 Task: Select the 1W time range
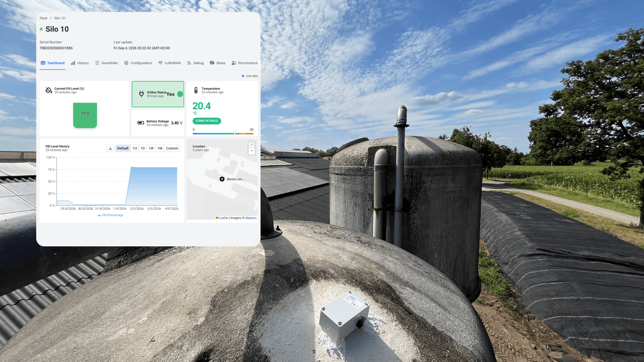point(151,148)
